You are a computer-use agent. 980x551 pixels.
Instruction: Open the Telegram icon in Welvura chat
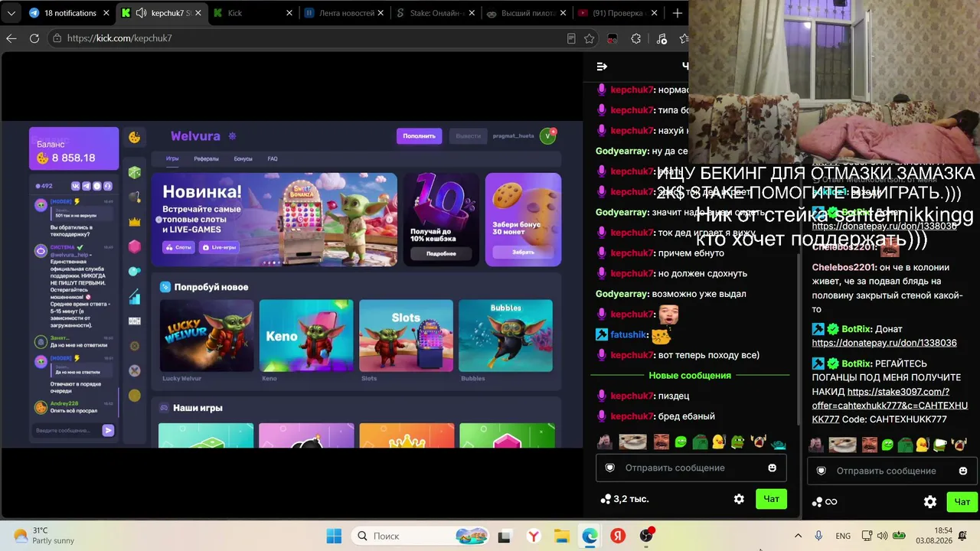coord(87,186)
